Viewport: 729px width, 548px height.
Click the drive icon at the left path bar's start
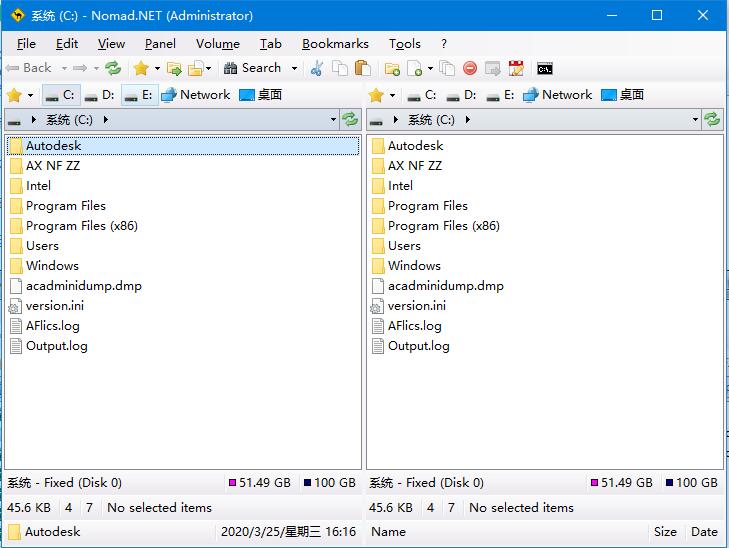[14, 120]
